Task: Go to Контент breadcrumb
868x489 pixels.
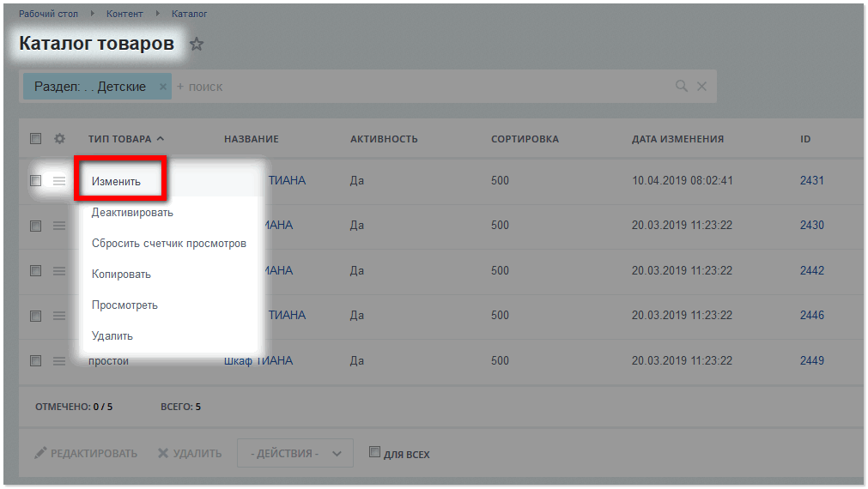Action: tap(124, 14)
